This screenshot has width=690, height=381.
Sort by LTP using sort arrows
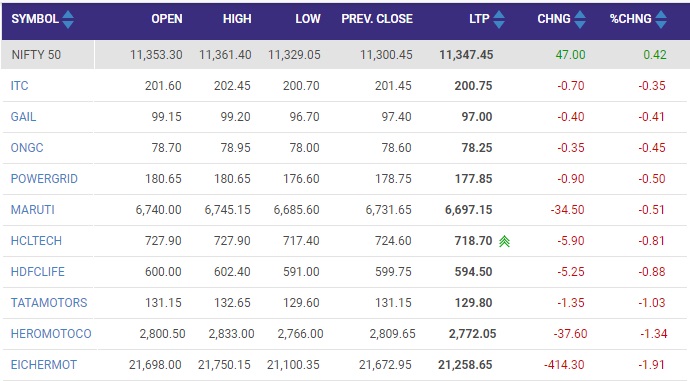pyautogui.click(x=499, y=19)
